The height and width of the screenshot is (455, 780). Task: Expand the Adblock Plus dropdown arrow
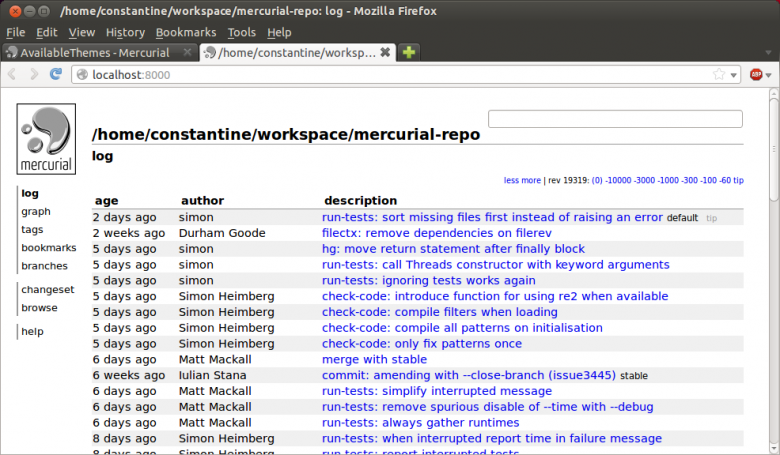click(769, 76)
